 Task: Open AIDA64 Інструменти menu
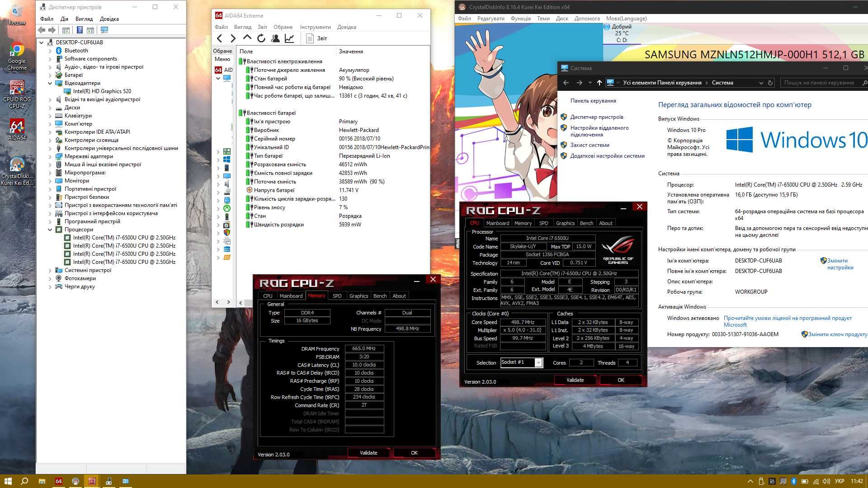[x=315, y=27]
